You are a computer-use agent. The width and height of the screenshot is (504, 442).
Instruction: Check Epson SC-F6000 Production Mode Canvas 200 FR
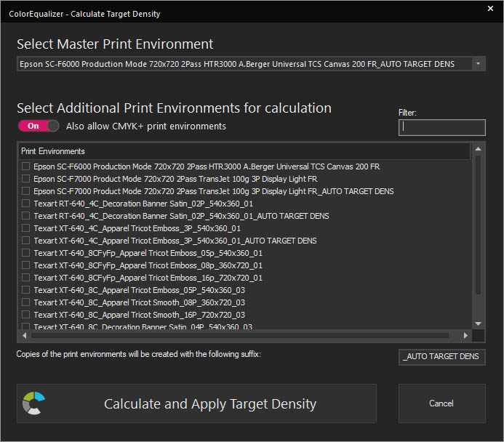(x=25, y=166)
